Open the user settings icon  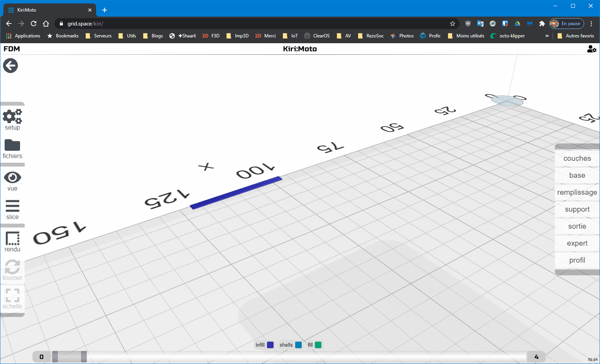[x=592, y=49]
